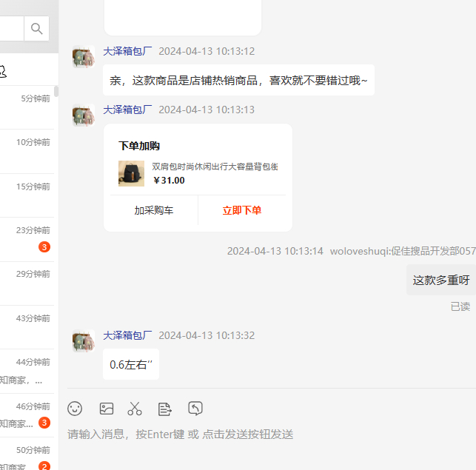This screenshot has height=470, width=476.
Task: Click the chat history bubble icon
Action: (195, 409)
